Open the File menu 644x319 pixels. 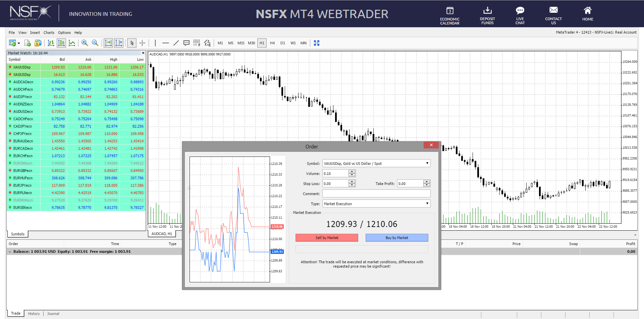(12, 33)
